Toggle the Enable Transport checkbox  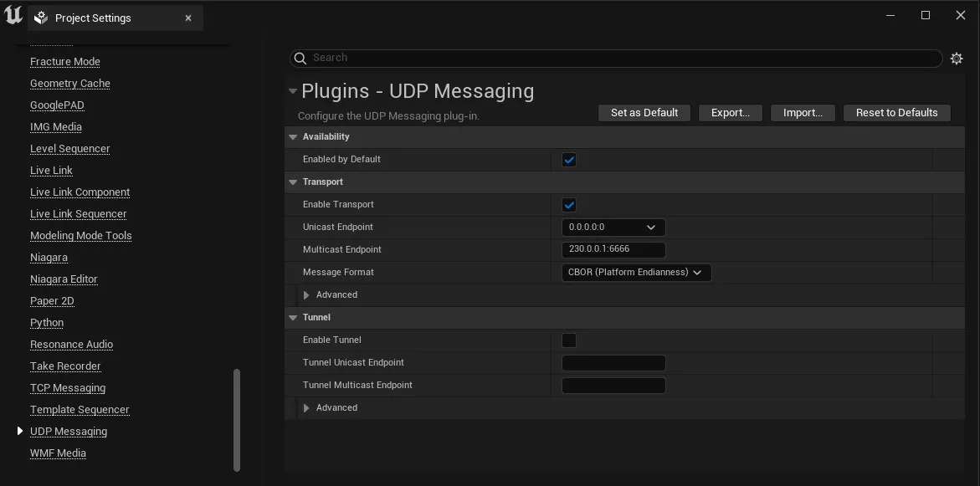coord(569,204)
